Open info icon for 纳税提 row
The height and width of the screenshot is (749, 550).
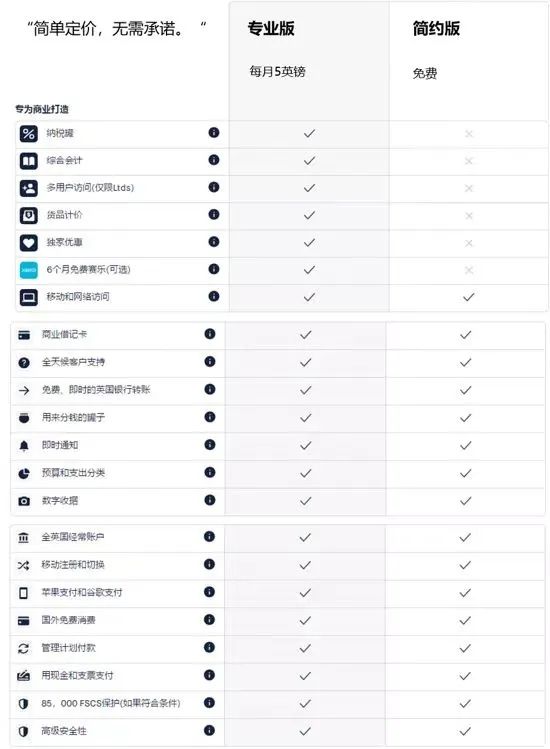(214, 132)
